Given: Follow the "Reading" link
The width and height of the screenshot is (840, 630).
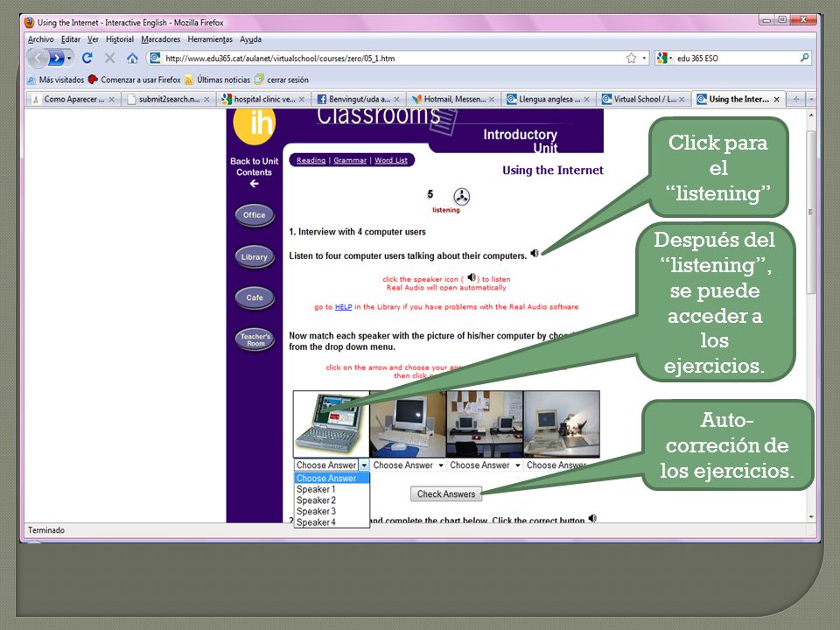Looking at the screenshot, I should coord(311,160).
